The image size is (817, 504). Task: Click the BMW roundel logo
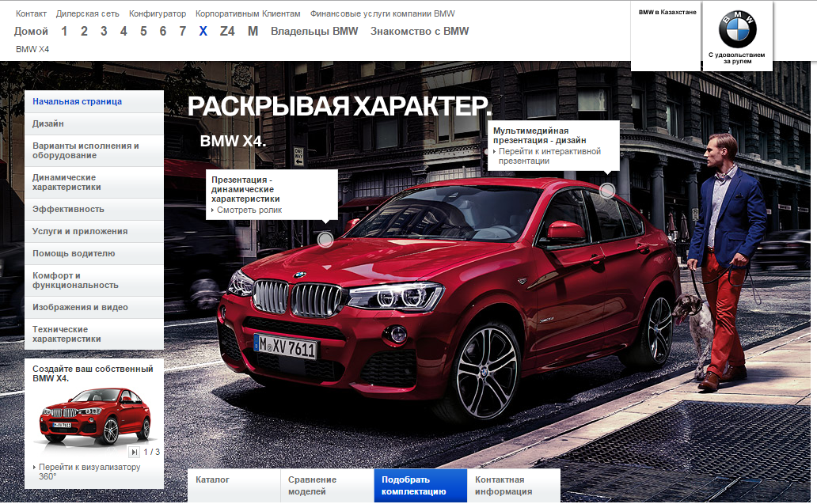737,30
